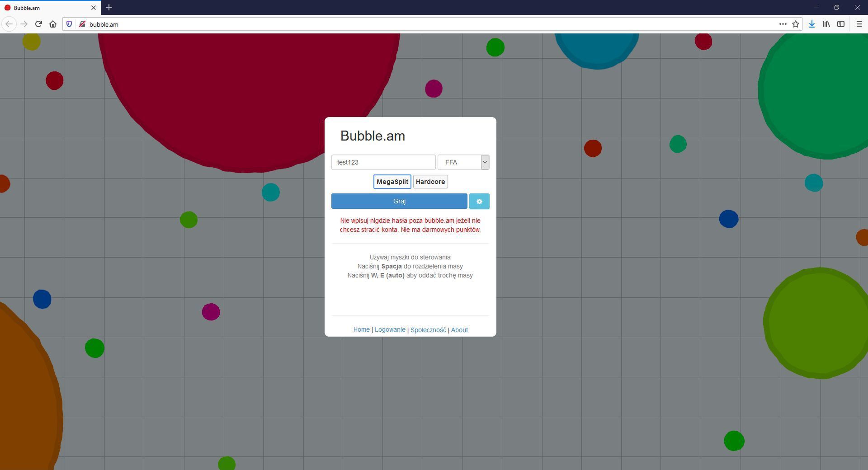This screenshot has width=868, height=470.
Task: Open the Logowanie login link
Action: click(x=390, y=330)
